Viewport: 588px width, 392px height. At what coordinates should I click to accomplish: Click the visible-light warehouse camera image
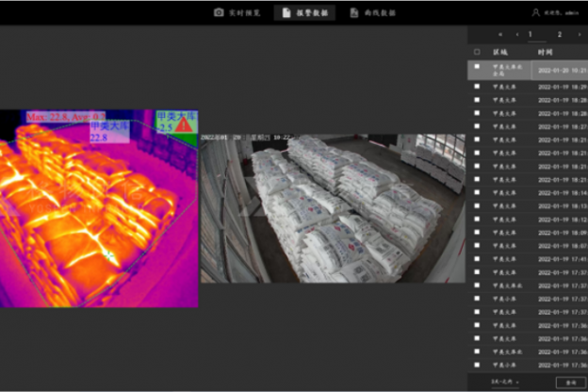coord(332,207)
